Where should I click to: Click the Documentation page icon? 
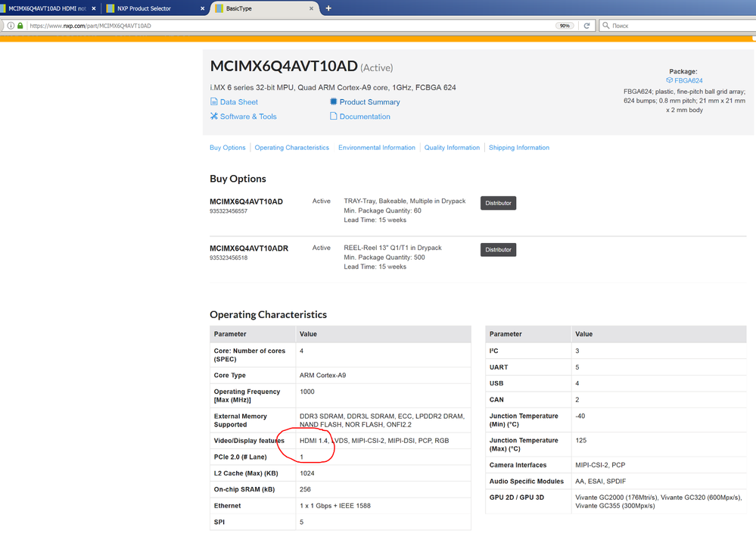(x=333, y=116)
